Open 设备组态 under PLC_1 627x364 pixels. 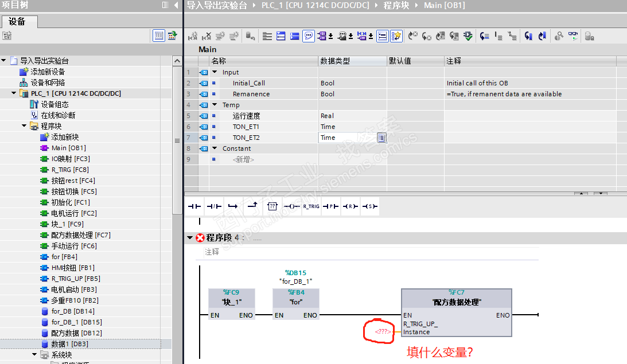54,104
